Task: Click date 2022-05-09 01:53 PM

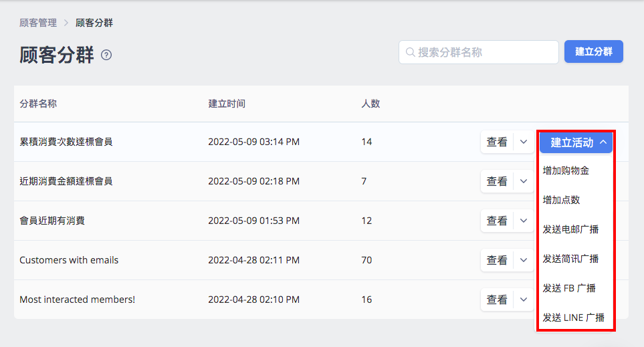Action: click(x=254, y=221)
